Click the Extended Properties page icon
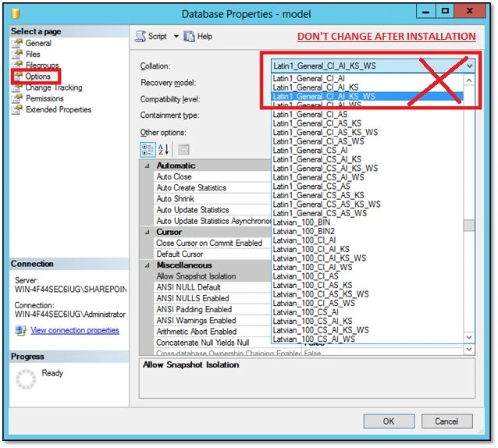This screenshot has width=498, height=448. (x=17, y=110)
